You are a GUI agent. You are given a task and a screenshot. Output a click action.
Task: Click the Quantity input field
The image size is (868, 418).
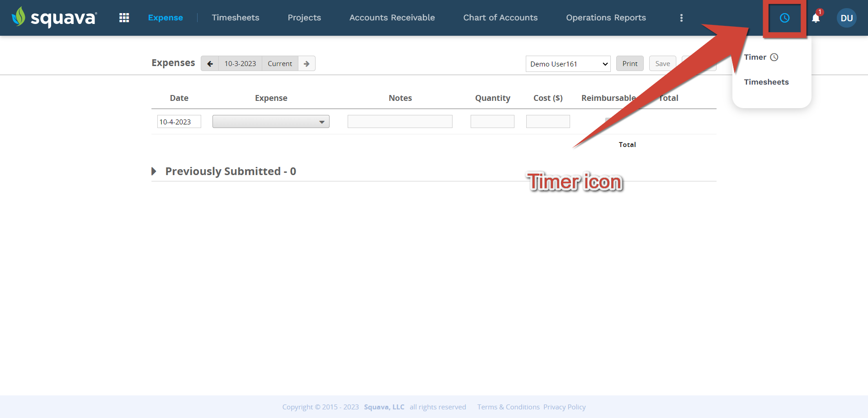pos(492,122)
